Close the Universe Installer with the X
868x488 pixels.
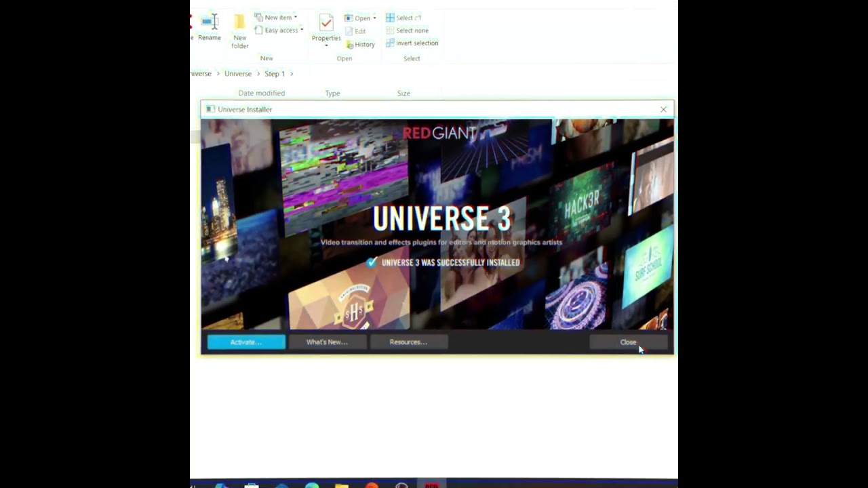click(x=663, y=109)
